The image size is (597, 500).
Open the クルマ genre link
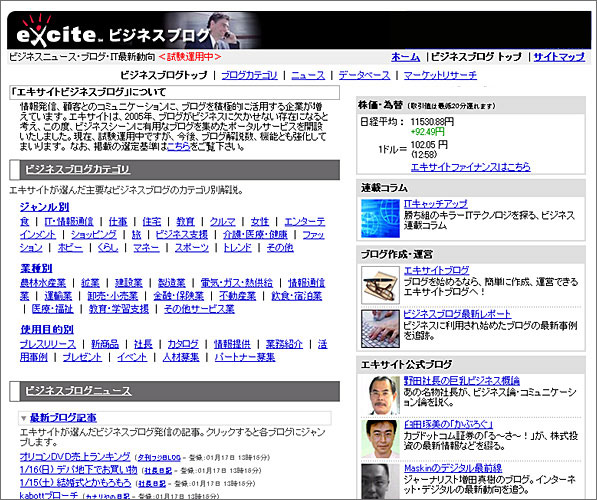pos(223,222)
